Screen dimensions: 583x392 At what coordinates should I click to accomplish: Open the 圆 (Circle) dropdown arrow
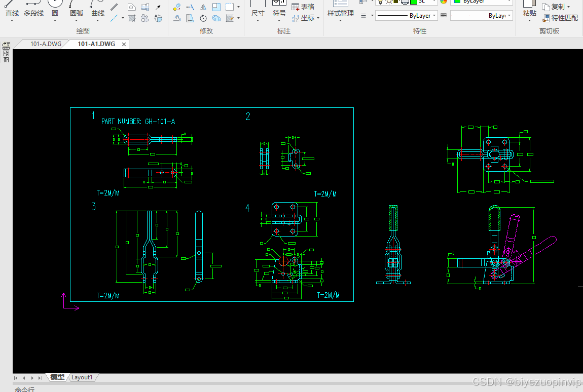[55, 21]
